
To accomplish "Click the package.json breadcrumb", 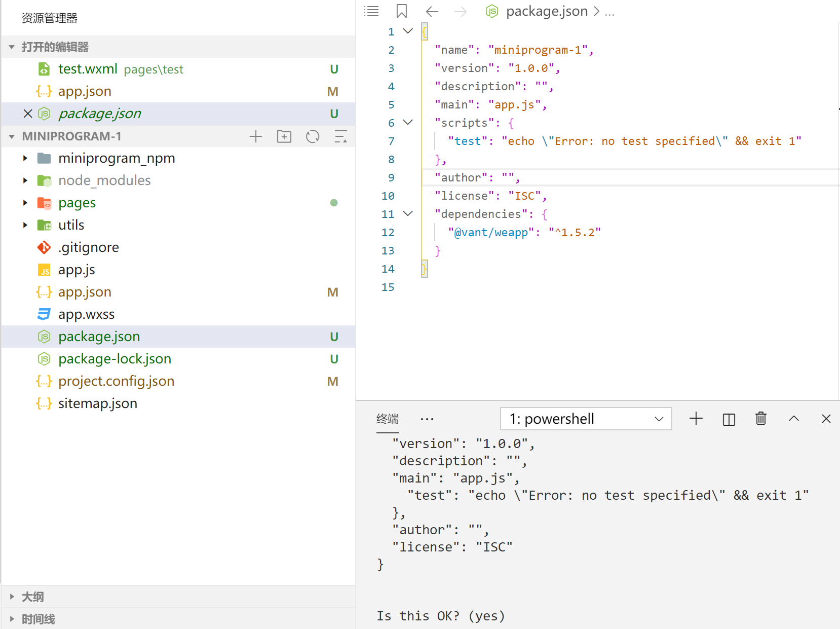I will click(547, 11).
